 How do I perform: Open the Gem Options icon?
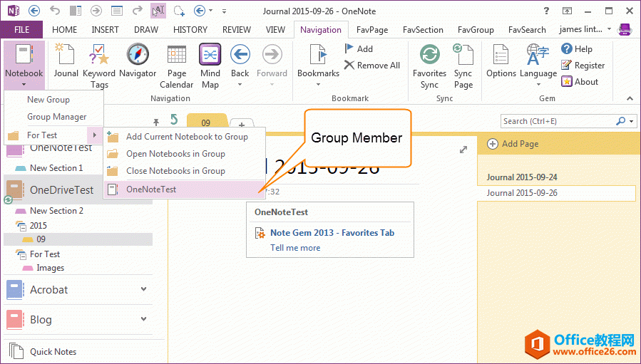(x=501, y=56)
